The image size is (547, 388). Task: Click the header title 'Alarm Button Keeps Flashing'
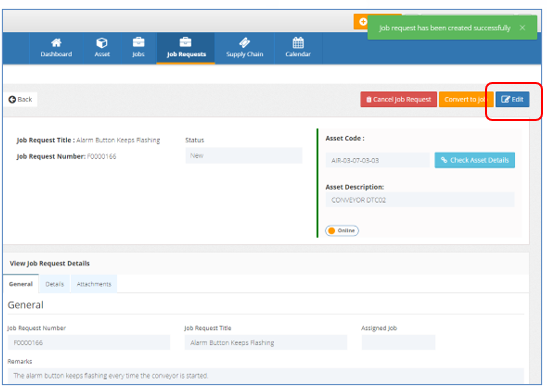click(118, 140)
